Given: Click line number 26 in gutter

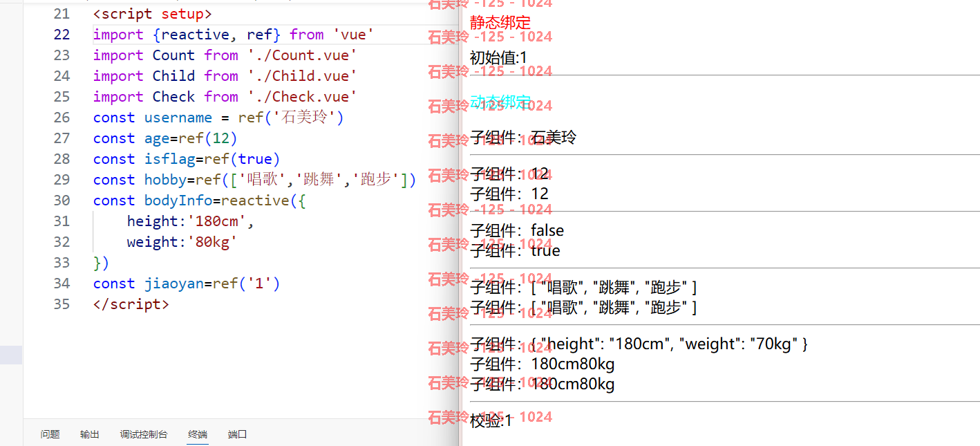Looking at the screenshot, I should pyautogui.click(x=62, y=118).
